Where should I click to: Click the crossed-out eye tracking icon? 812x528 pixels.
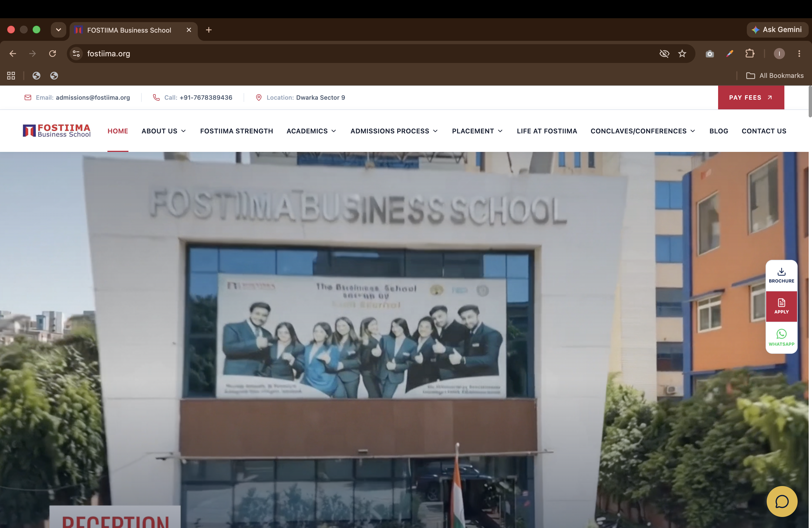[x=664, y=54]
